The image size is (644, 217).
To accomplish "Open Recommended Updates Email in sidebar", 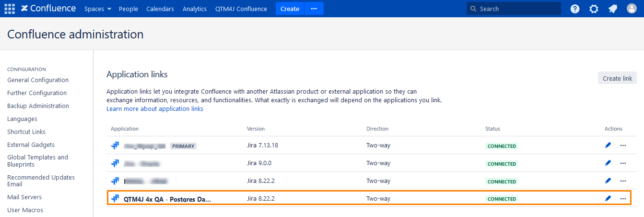I will click(x=41, y=181).
